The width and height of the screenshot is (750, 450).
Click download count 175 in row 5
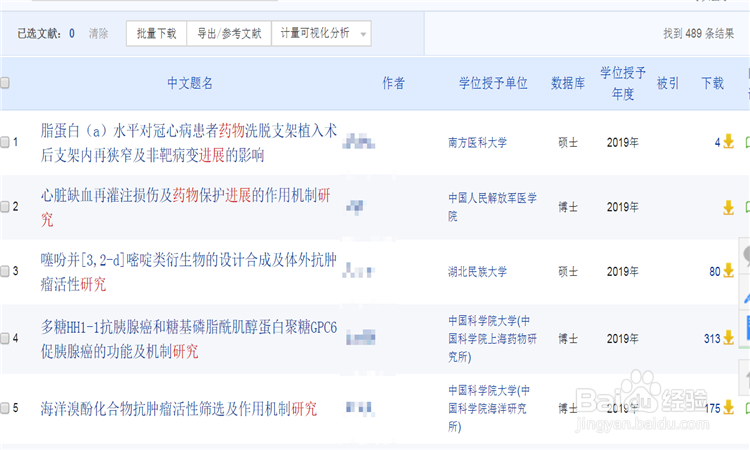(x=712, y=408)
